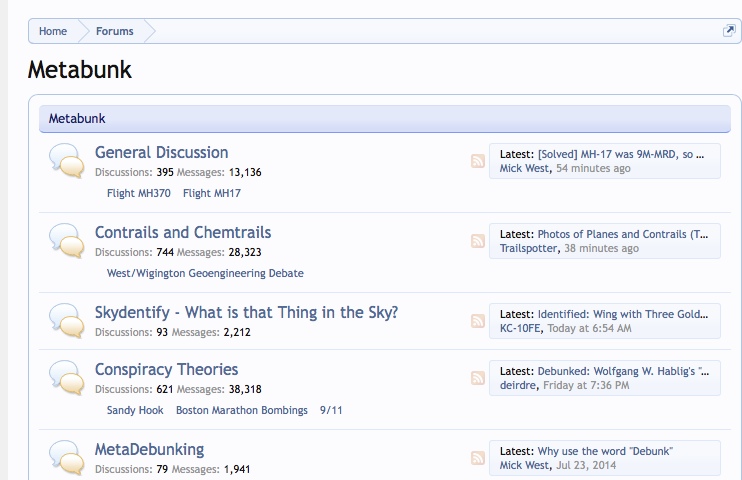This screenshot has width=742, height=480.
Task: Open the Boston Marathon Bombings subforum
Action: 241,410
